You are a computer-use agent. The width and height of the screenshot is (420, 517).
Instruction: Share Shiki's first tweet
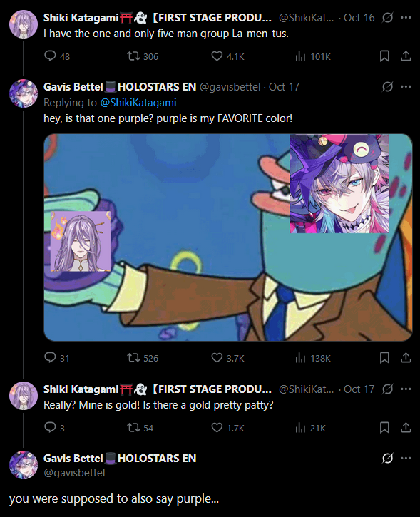pos(406,56)
